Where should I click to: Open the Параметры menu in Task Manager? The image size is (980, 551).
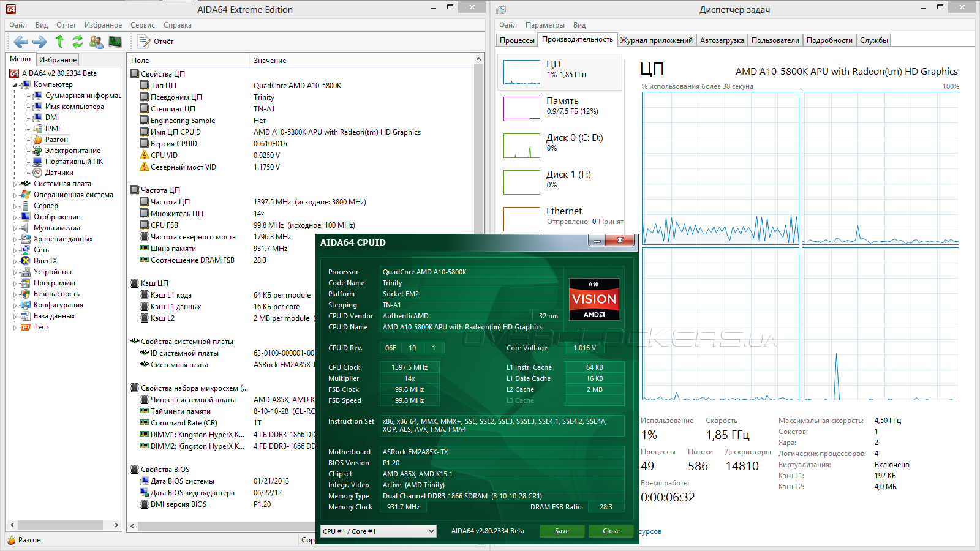coord(545,25)
